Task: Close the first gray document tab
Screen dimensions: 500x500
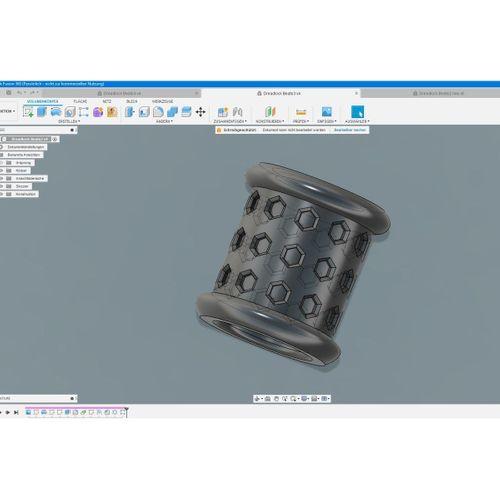Action: click(x=197, y=93)
